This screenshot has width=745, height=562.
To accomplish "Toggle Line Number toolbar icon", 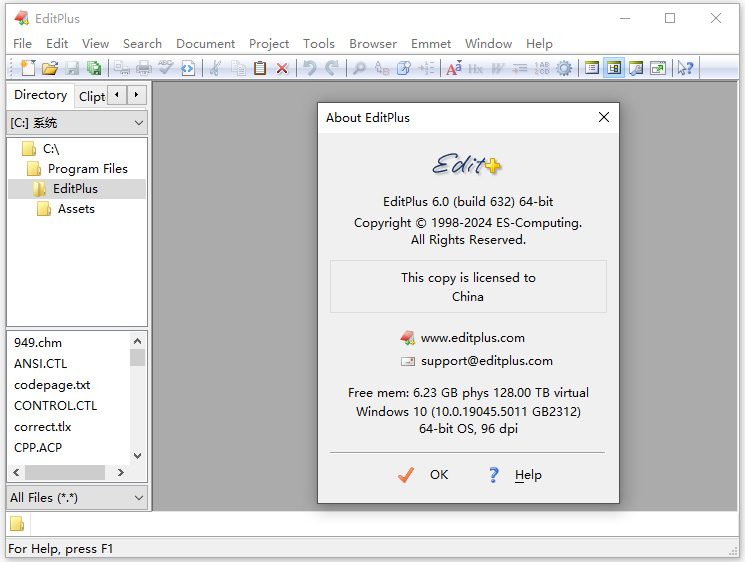I will [x=542, y=68].
